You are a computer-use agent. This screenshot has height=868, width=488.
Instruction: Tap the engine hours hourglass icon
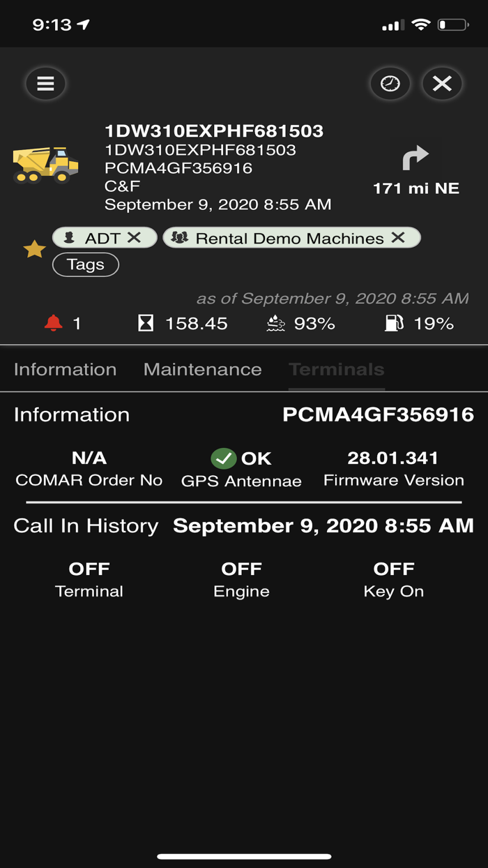(x=146, y=323)
